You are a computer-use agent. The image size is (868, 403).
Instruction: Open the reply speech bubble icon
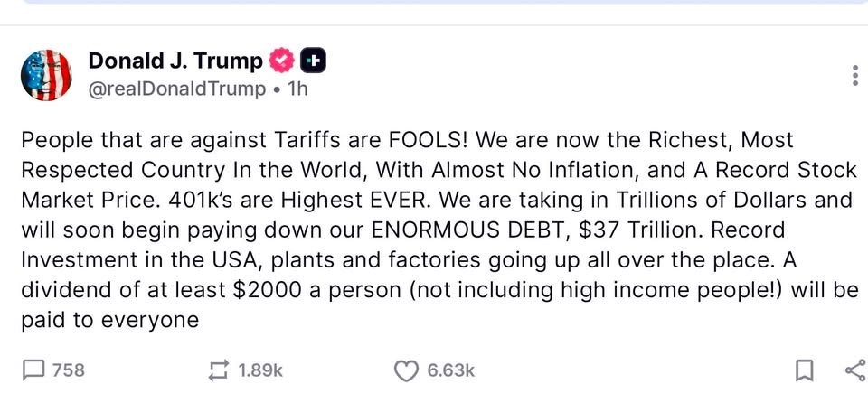(x=33, y=370)
